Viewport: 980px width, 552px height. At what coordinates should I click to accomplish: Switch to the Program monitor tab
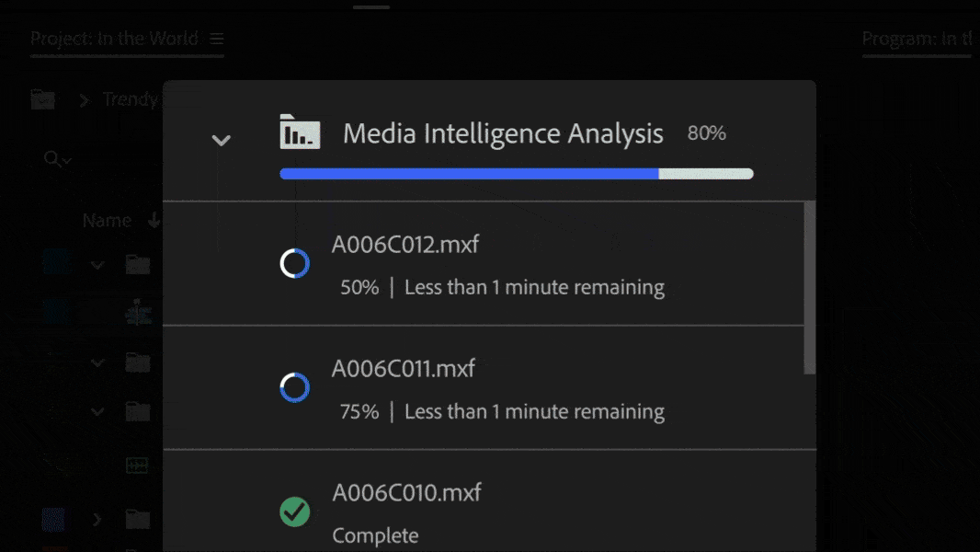click(917, 39)
